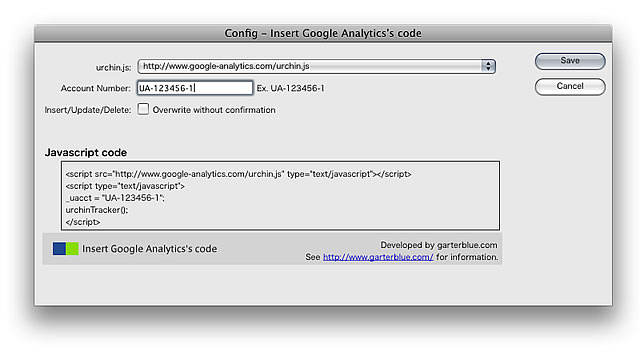
Task: Click the 'Developed by garterblue.com' credit text
Action: (439, 245)
